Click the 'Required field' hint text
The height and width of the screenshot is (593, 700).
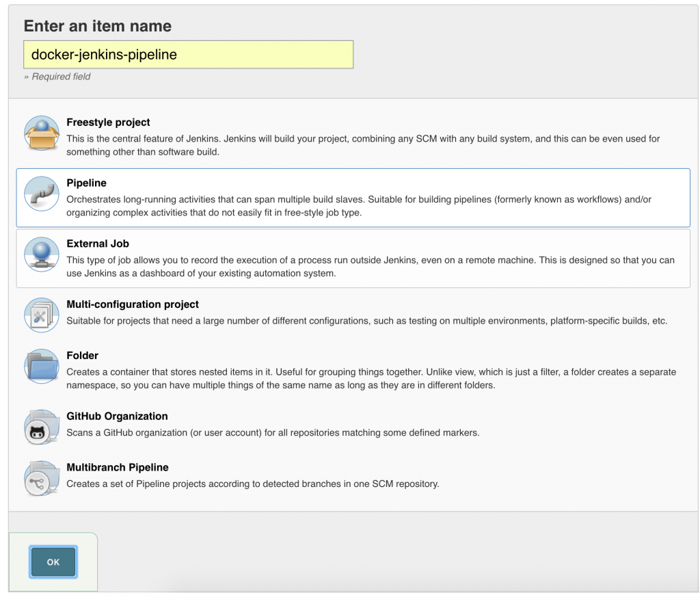click(57, 77)
